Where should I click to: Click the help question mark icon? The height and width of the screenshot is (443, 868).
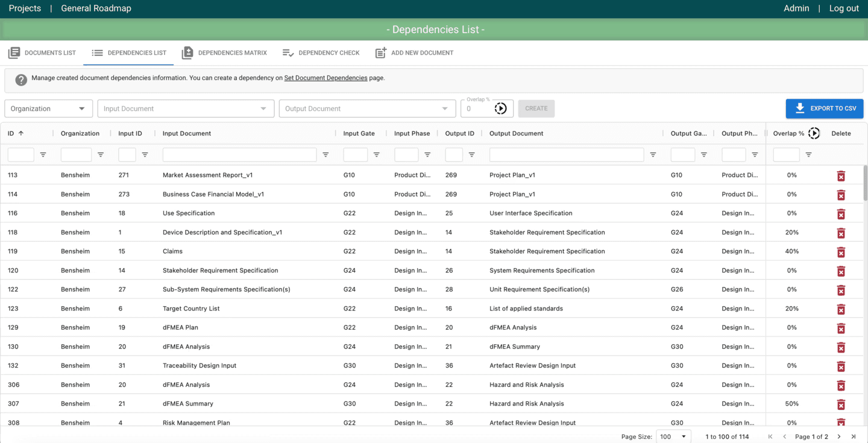(21, 80)
